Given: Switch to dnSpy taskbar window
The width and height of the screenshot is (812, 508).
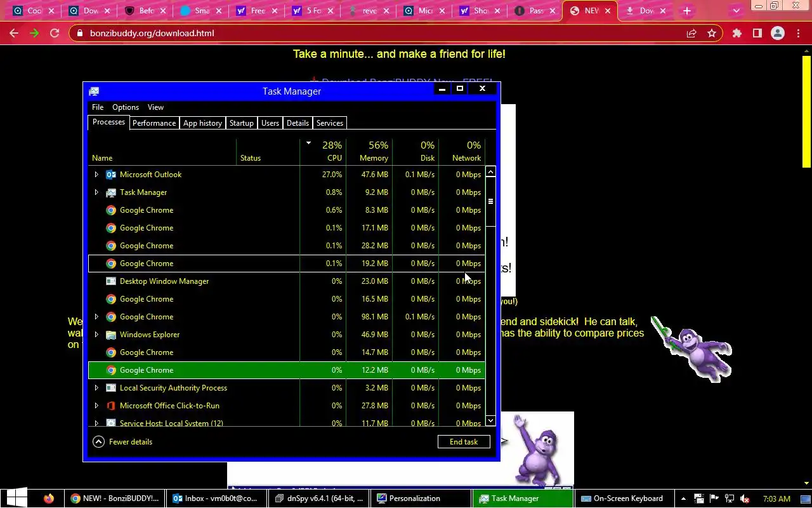Looking at the screenshot, I should pos(319,498).
